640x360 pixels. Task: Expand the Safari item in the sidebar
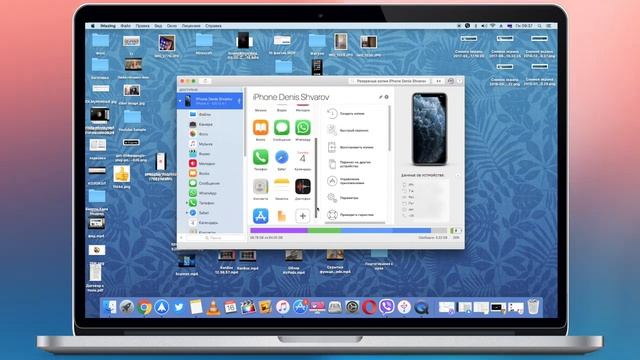187,213
